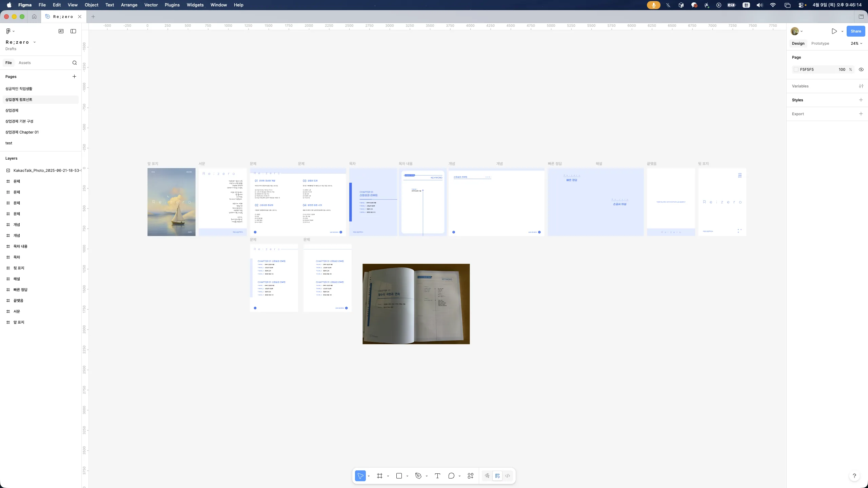Click the search icon in left panel
The height and width of the screenshot is (488, 868).
(75, 63)
